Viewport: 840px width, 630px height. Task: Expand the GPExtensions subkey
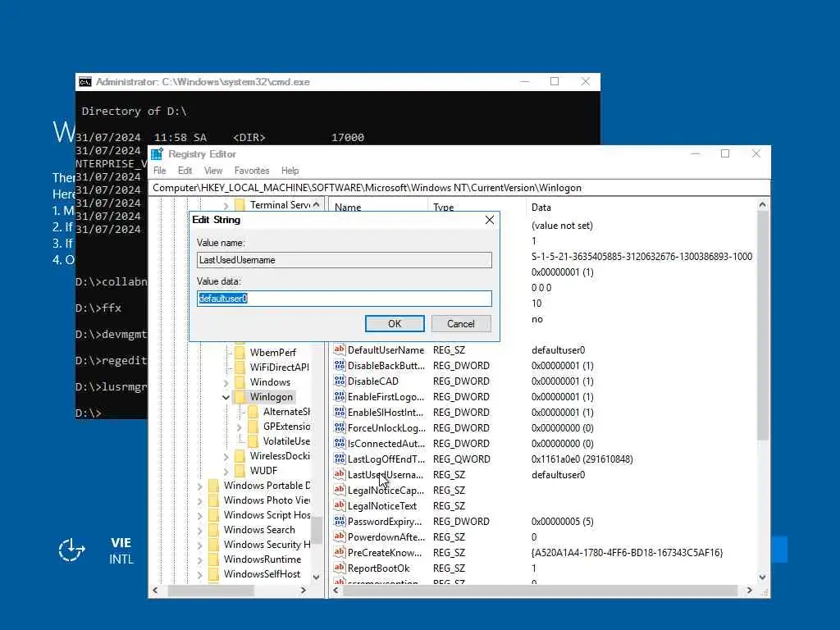click(239, 427)
